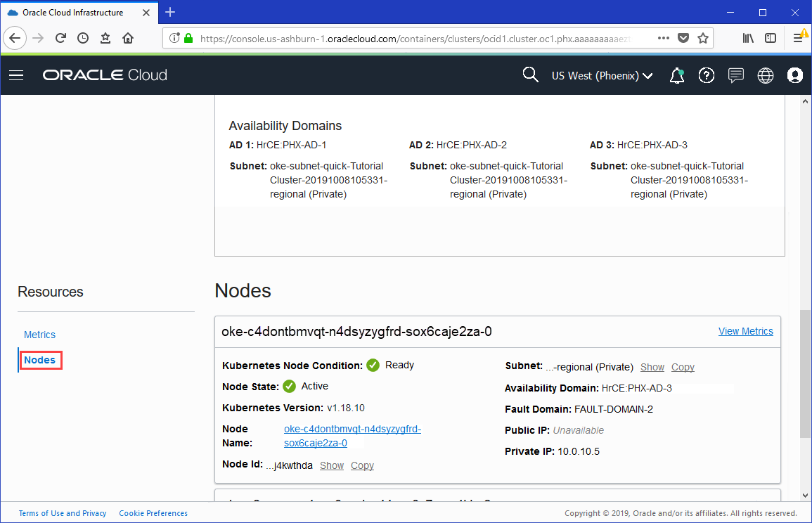
Task: Close the Oracle Cloud Infrastructure tab
Action: coord(146,13)
